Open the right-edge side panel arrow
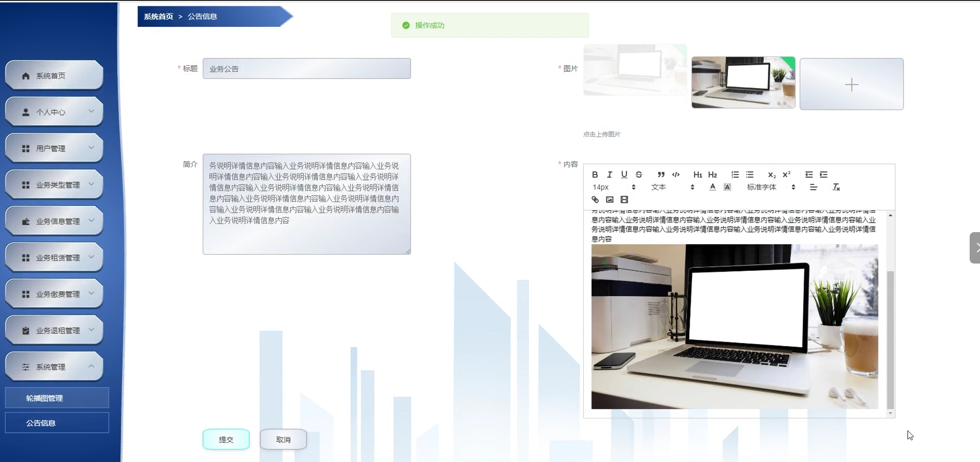 975,247
